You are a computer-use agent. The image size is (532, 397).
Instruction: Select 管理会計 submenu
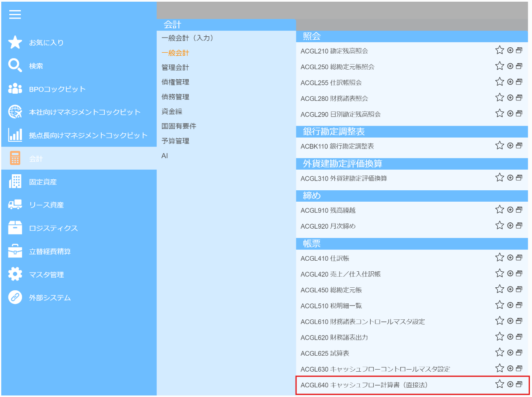[x=175, y=68]
